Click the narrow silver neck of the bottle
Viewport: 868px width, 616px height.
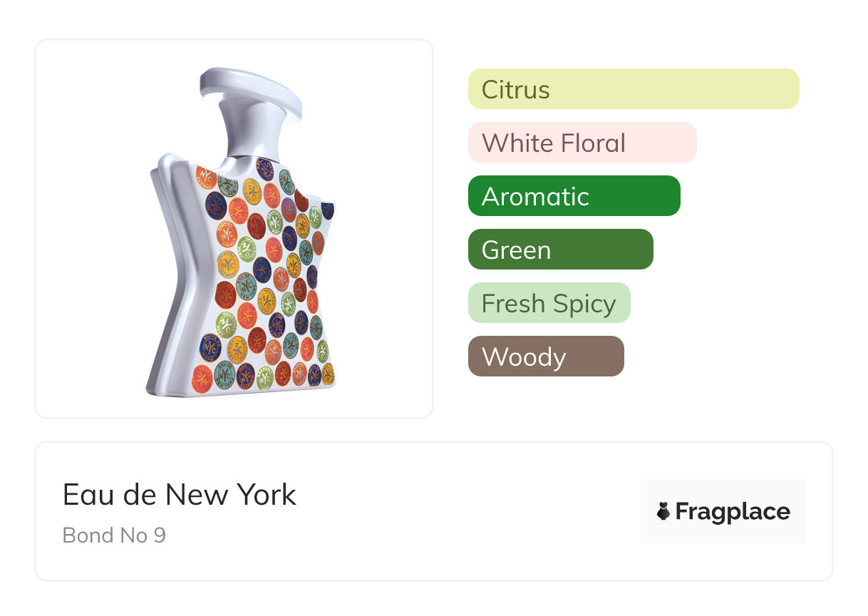[x=246, y=135]
